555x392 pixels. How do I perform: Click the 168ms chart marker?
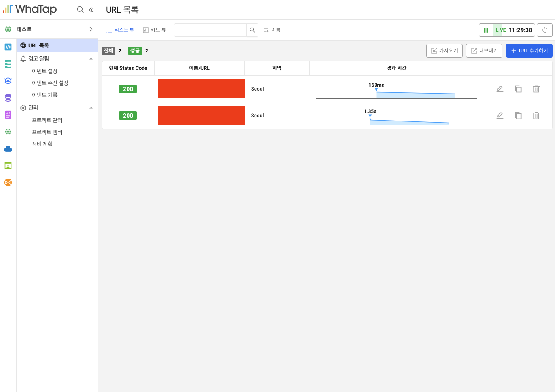[x=376, y=89]
